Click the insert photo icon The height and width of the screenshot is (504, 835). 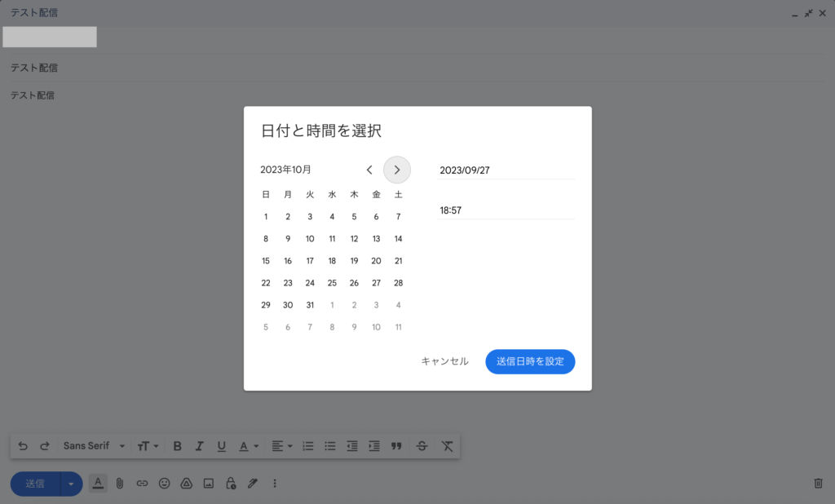(x=208, y=483)
